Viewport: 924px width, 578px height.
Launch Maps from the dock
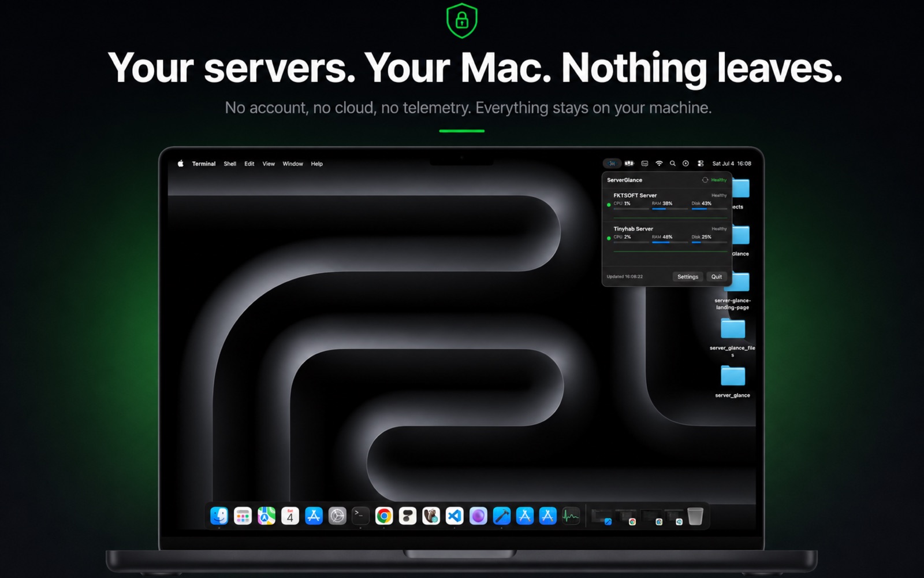click(x=266, y=516)
